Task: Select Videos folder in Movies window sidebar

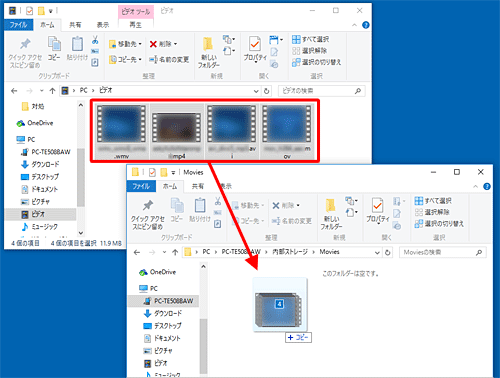Action: tap(155, 363)
